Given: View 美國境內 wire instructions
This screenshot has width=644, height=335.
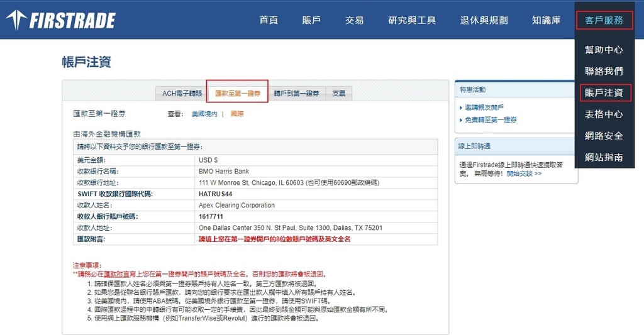Looking at the screenshot, I should (x=204, y=114).
